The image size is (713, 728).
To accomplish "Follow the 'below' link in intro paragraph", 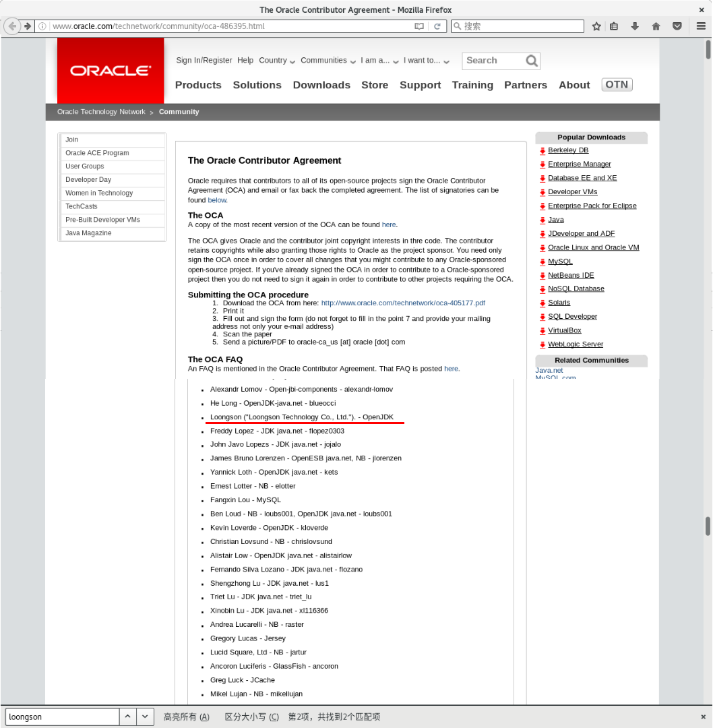I will click(217, 200).
